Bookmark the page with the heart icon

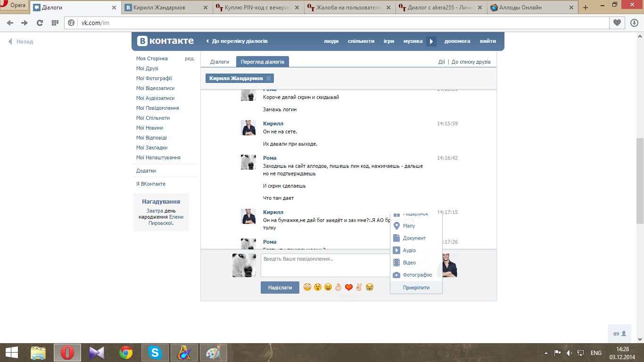617,23
